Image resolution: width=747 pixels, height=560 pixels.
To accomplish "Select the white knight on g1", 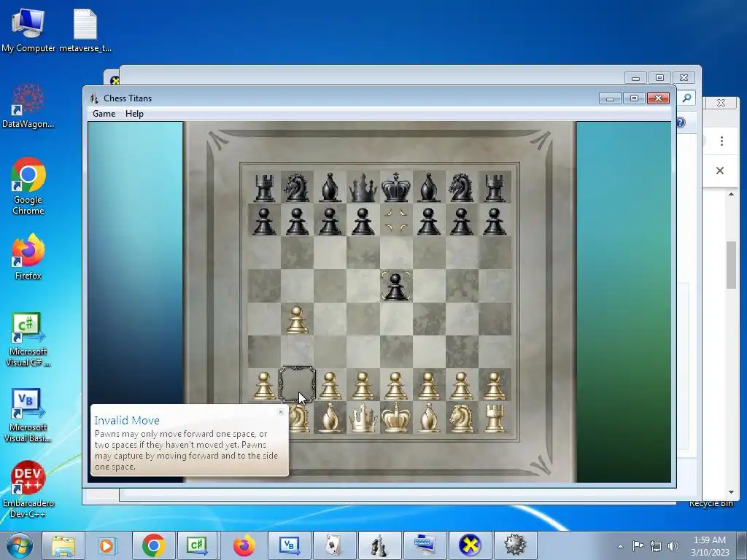I will click(x=461, y=418).
